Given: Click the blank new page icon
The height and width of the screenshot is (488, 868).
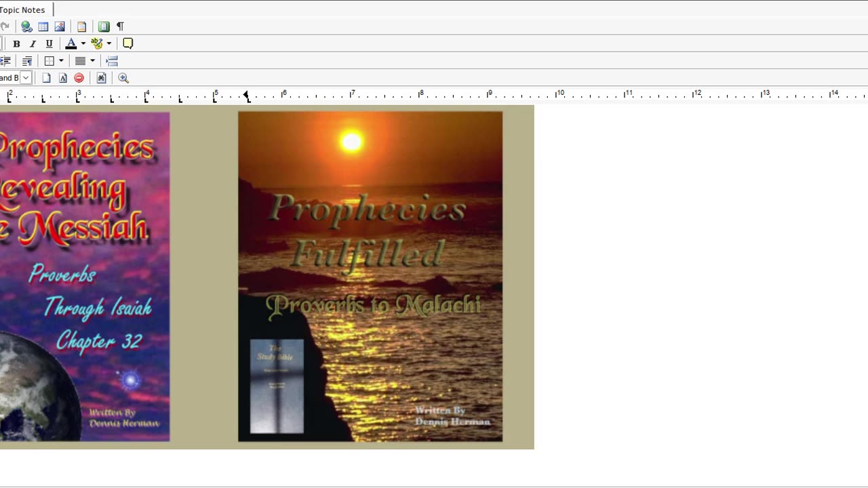Looking at the screenshot, I should tap(47, 78).
